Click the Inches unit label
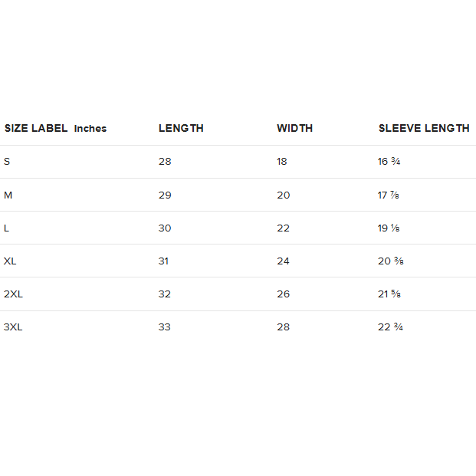This screenshot has width=476, height=476. (x=90, y=128)
